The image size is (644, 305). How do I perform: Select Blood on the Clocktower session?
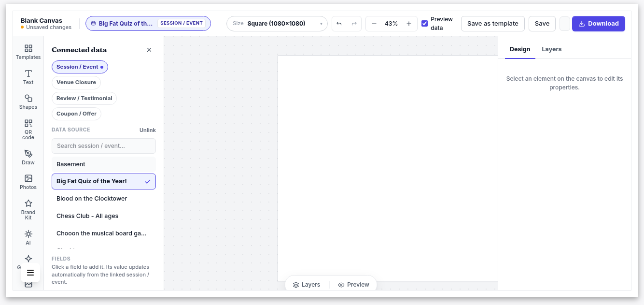pyautogui.click(x=104, y=199)
